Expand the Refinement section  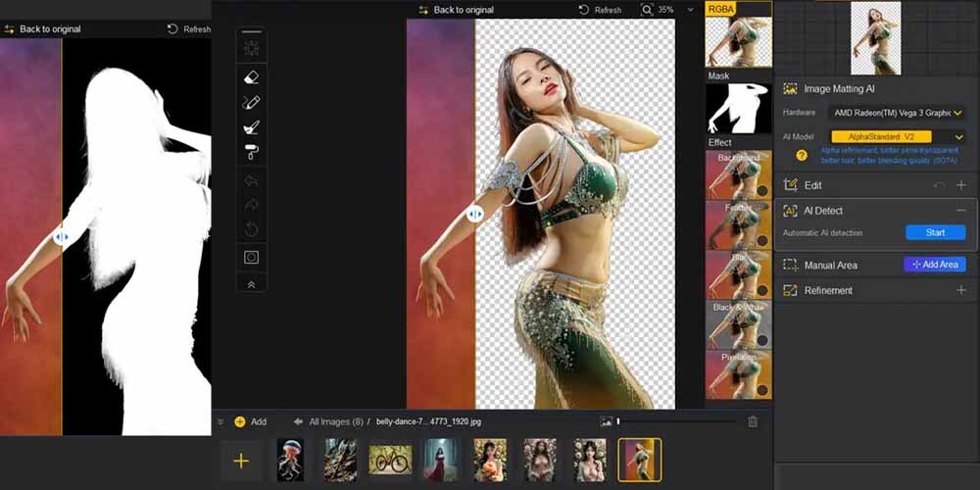(960, 290)
